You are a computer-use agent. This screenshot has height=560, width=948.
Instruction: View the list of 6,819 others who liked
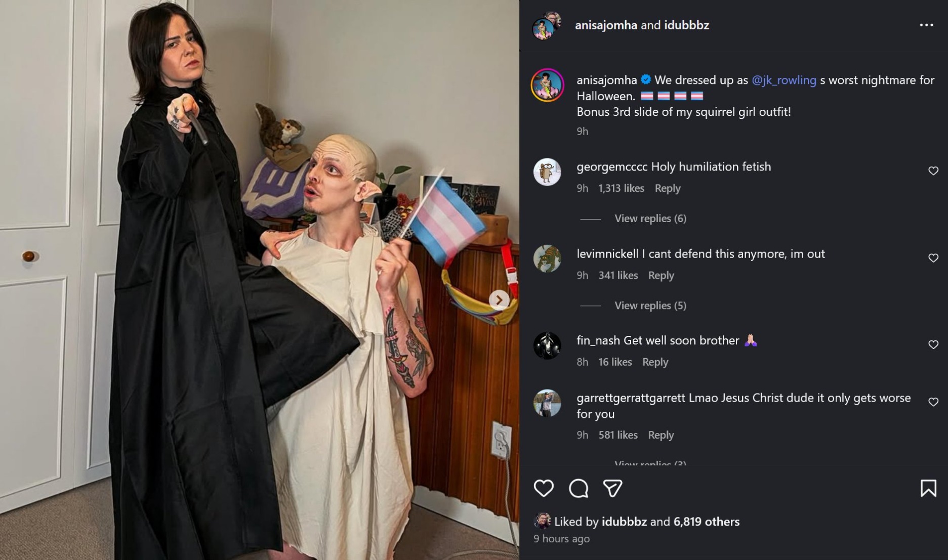[x=707, y=522]
